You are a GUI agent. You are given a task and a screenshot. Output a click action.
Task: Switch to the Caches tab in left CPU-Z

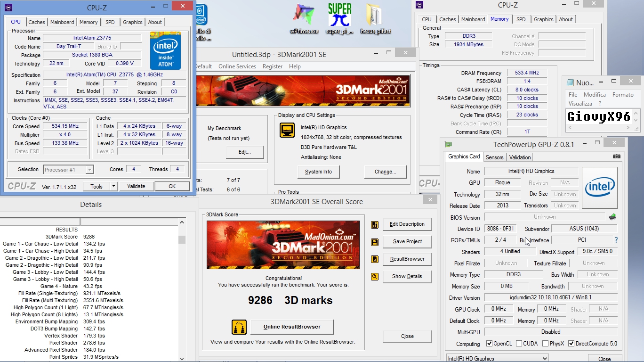tap(37, 22)
